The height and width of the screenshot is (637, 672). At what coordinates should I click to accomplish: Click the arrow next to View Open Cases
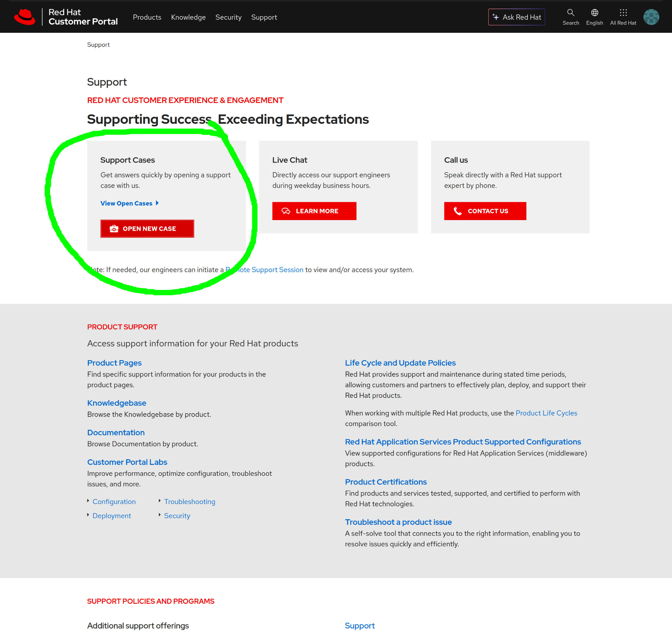point(157,203)
